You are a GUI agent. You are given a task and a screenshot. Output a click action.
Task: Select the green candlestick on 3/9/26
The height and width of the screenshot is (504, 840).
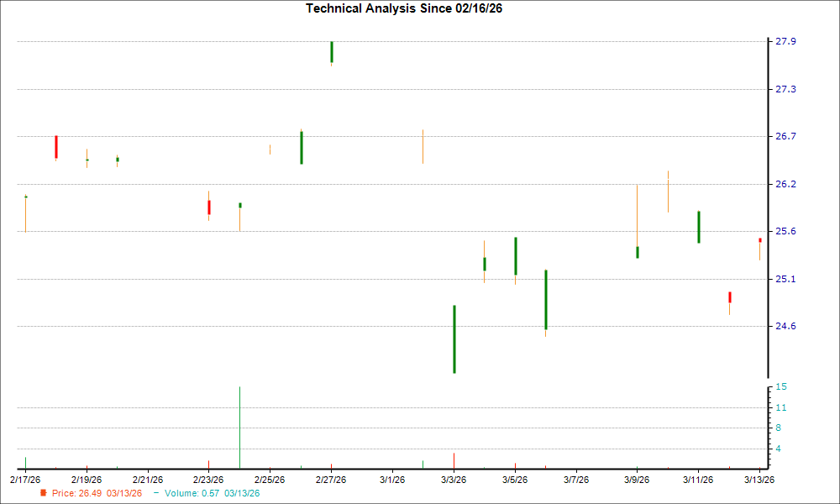(x=638, y=252)
